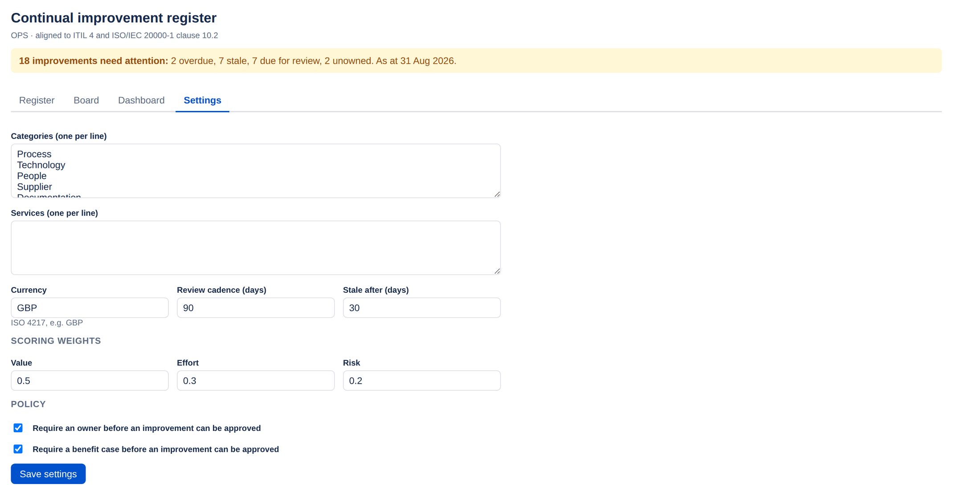
Task: Click the subtitle mentioning ITIL 4
Action: [114, 35]
